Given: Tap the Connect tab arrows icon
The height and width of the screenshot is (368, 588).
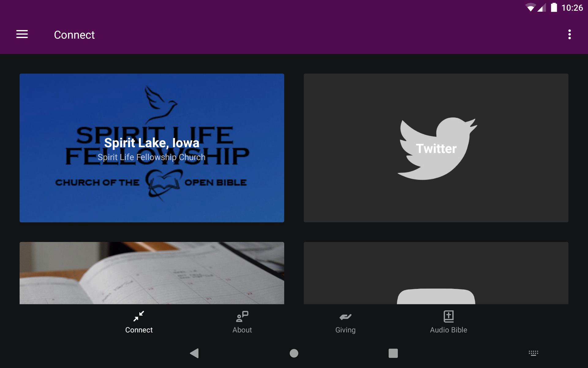Looking at the screenshot, I should [139, 316].
